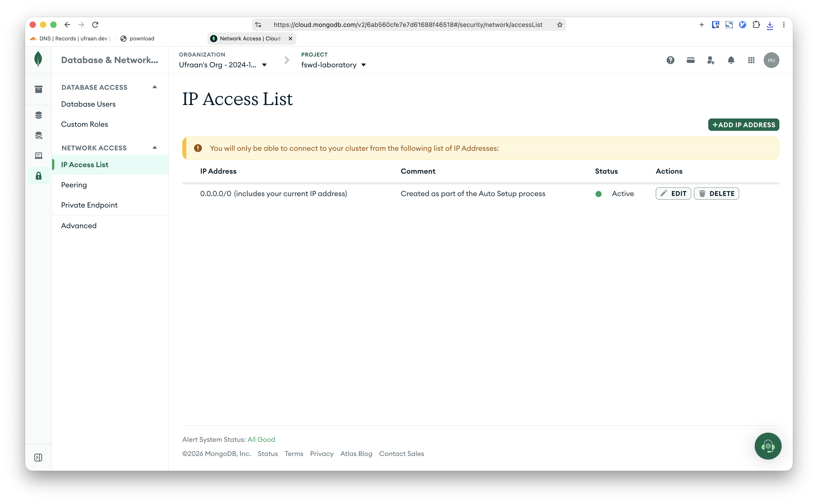Image resolution: width=818 pixels, height=504 pixels.
Task: Click the 0.0.0.0/0 IP address cell
Action: click(273, 194)
